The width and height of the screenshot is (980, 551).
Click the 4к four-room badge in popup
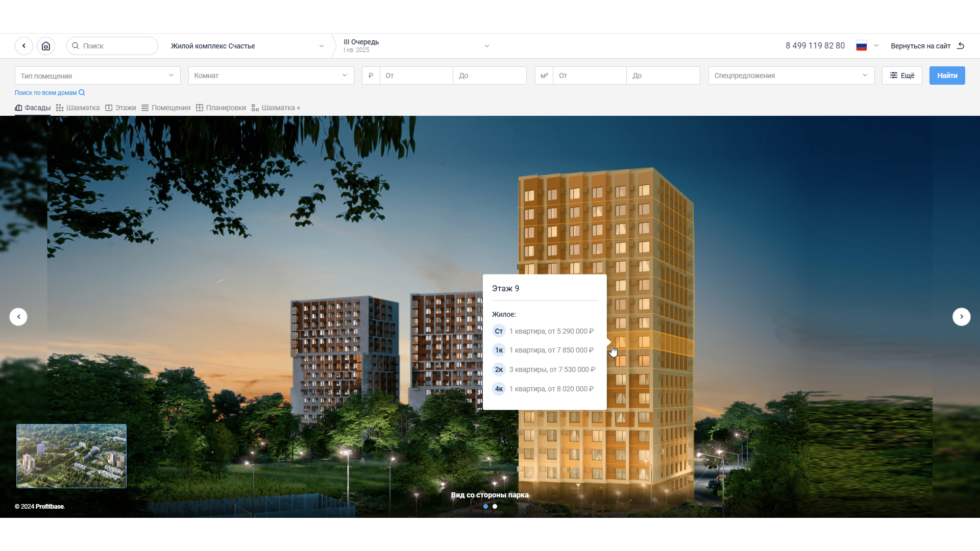499,389
